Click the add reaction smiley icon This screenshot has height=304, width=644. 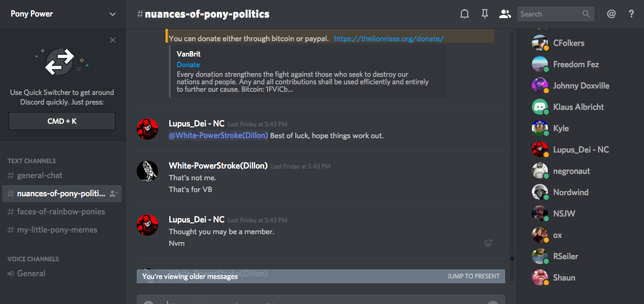(488, 243)
